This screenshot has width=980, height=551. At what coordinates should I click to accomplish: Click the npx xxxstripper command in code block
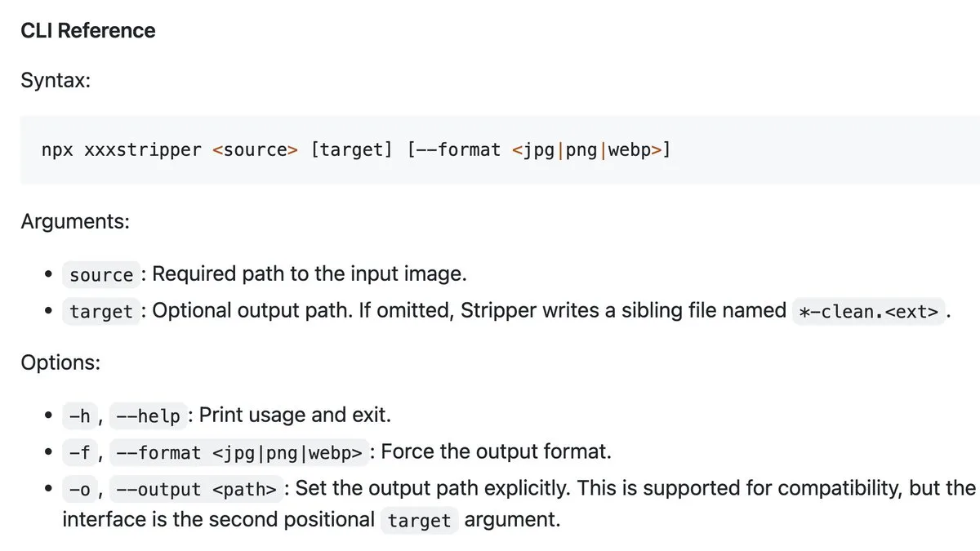[x=121, y=150]
